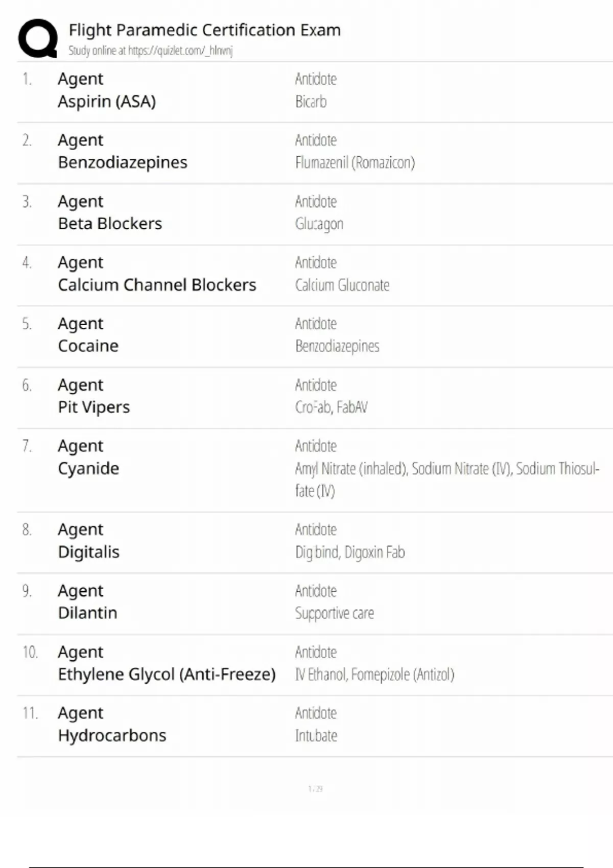Select the Cocaine agent term
Viewport: 613px width, 868px height.
88,346
